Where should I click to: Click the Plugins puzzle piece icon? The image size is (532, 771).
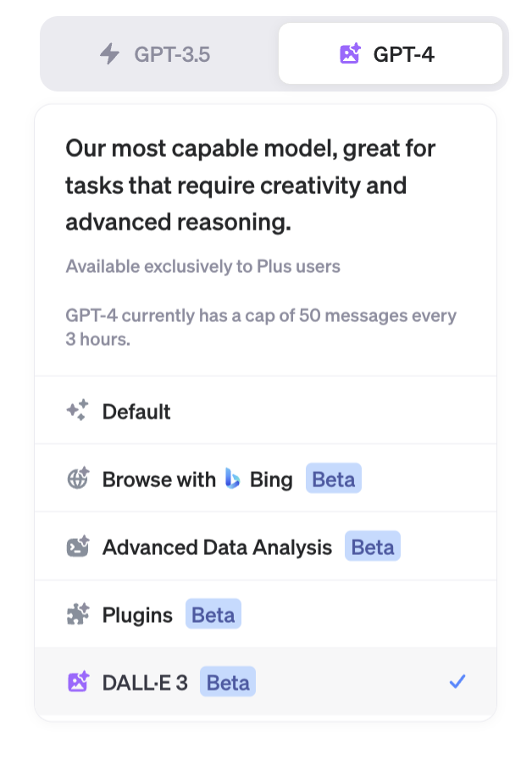[77, 614]
